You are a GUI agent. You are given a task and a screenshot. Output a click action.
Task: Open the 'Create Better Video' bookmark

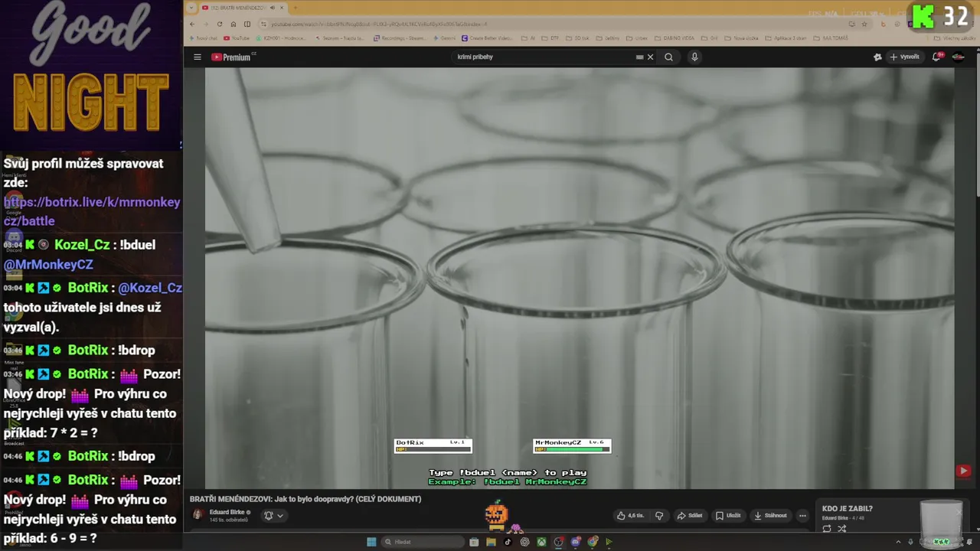pyautogui.click(x=488, y=37)
